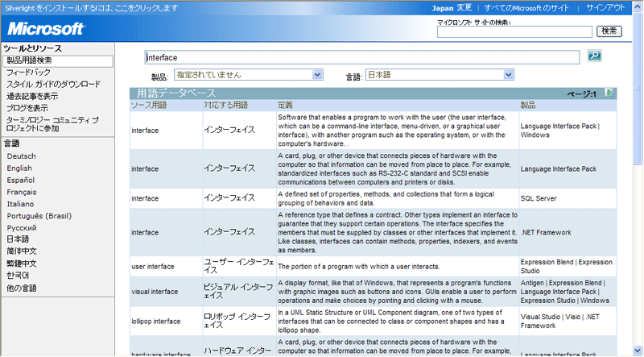Click the ロリポップ インターフェイス translation cell
The height and width of the screenshot is (357, 644).
pos(237,321)
